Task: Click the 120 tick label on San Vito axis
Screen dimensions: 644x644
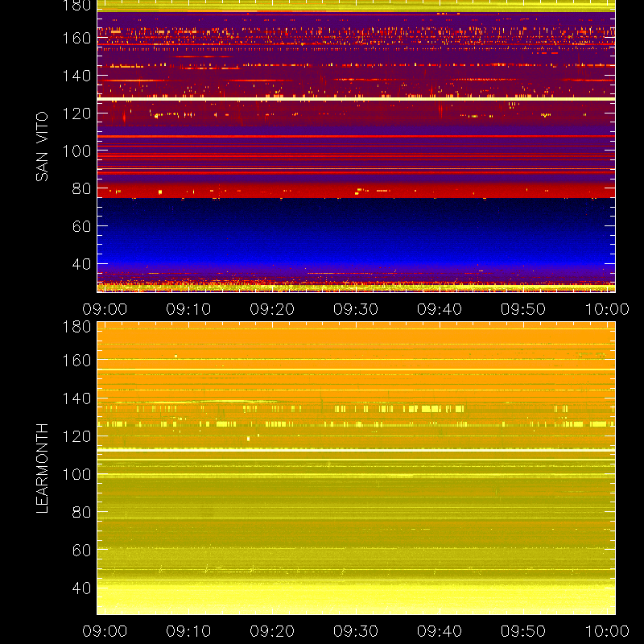Action: pos(76,114)
